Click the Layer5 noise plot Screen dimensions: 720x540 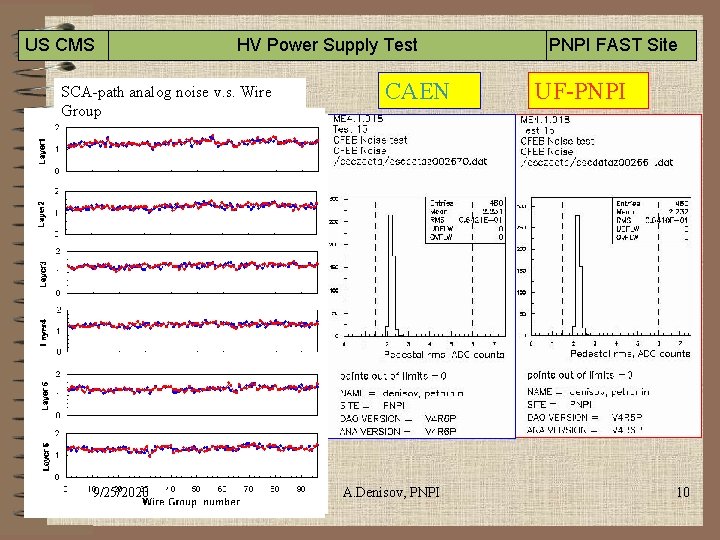pos(192,394)
